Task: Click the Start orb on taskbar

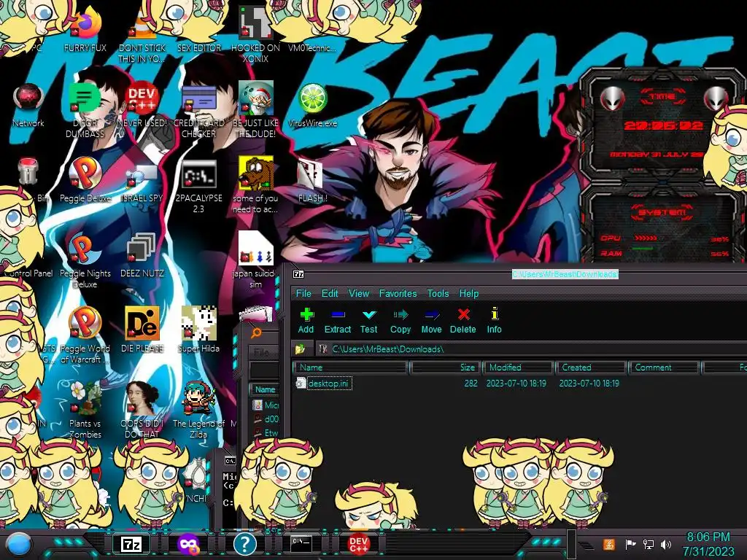Action: click(x=19, y=544)
